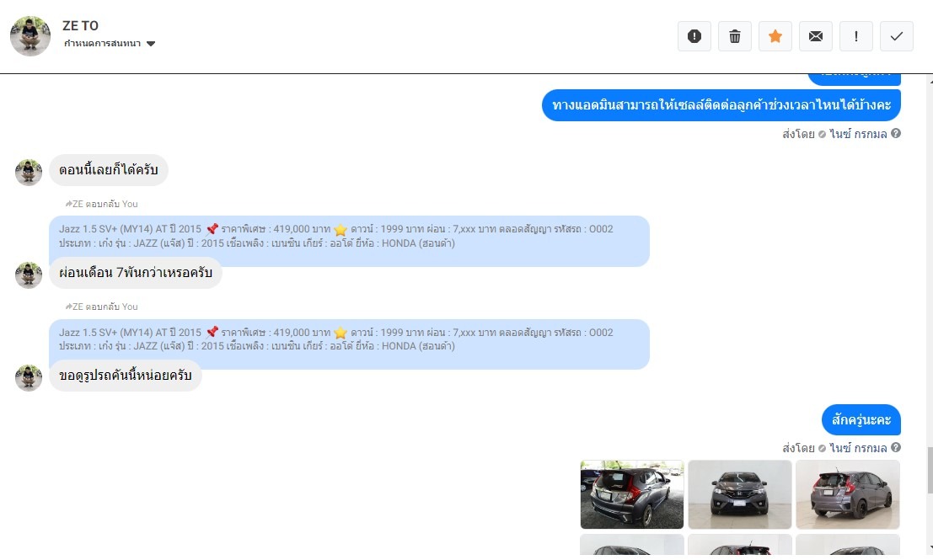Open car photo showing rear side in showroom

(x=847, y=494)
